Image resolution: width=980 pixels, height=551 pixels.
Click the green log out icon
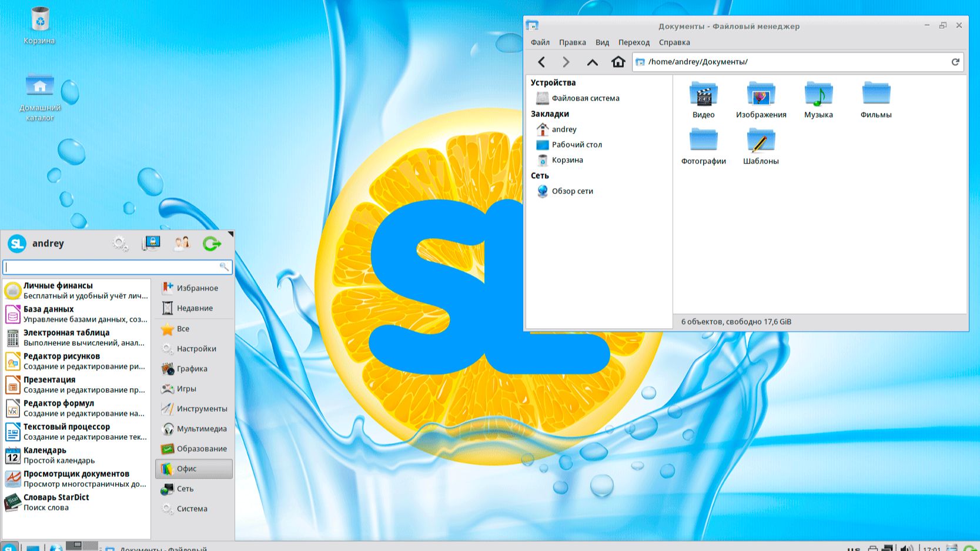coord(212,243)
